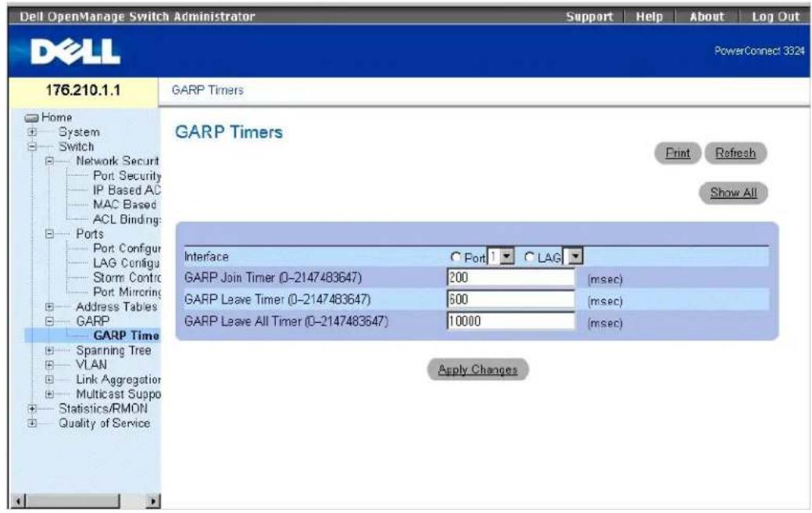Select Port Configuration tree item

pos(127,249)
